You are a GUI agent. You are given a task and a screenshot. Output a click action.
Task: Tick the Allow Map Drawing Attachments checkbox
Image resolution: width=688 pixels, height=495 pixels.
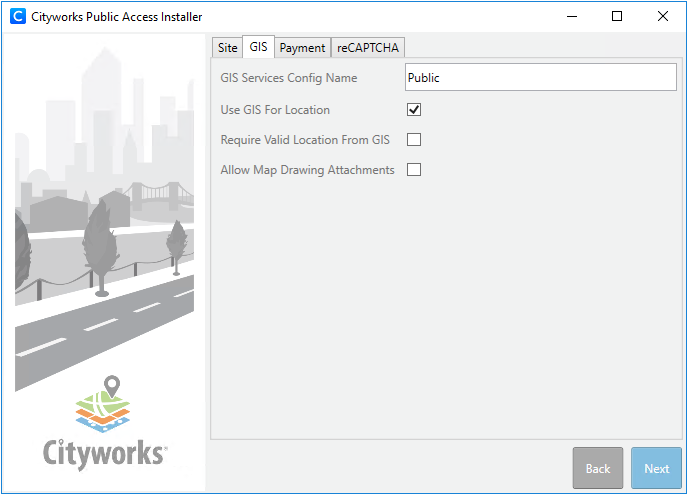pyautogui.click(x=414, y=170)
